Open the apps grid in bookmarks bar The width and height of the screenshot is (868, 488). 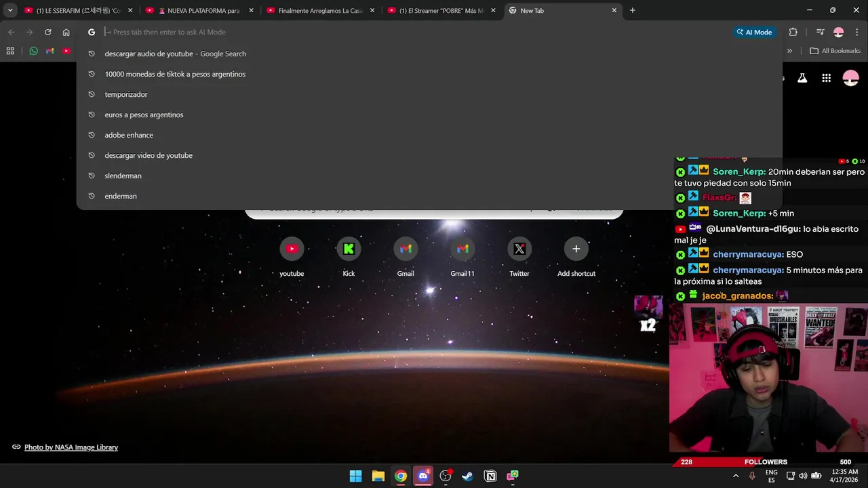click(x=10, y=51)
